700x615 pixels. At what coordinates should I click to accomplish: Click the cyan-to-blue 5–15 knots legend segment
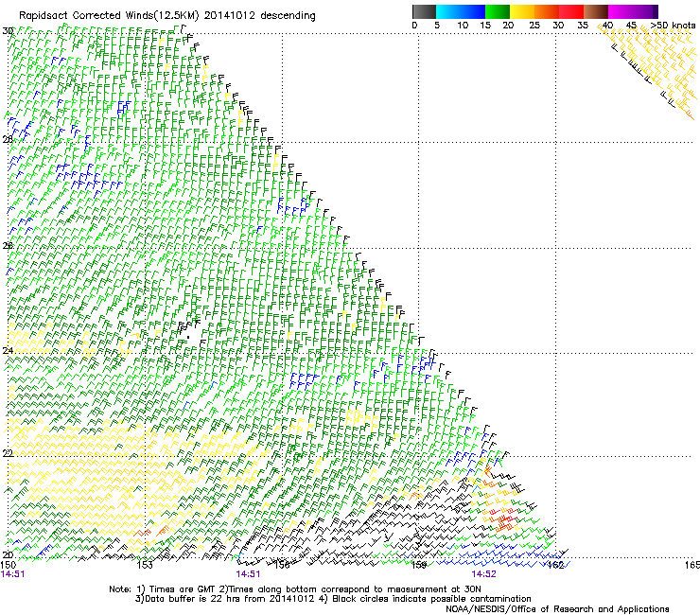click(461, 11)
